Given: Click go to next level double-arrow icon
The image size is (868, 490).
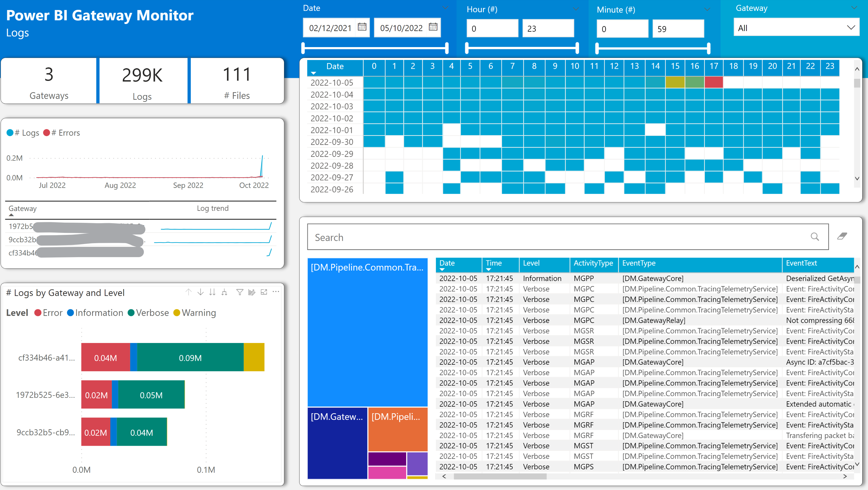Looking at the screenshot, I should [212, 292].
